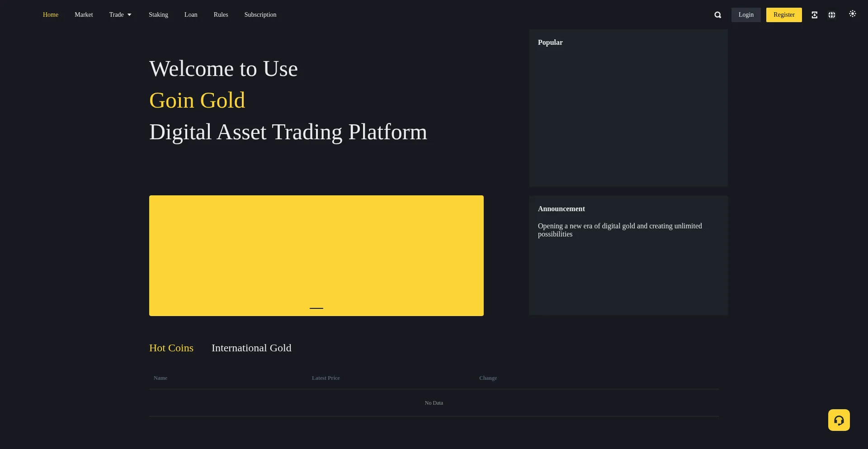Click the app download icon
This screenshot has width=868, height=449.
tap(814, 15)
